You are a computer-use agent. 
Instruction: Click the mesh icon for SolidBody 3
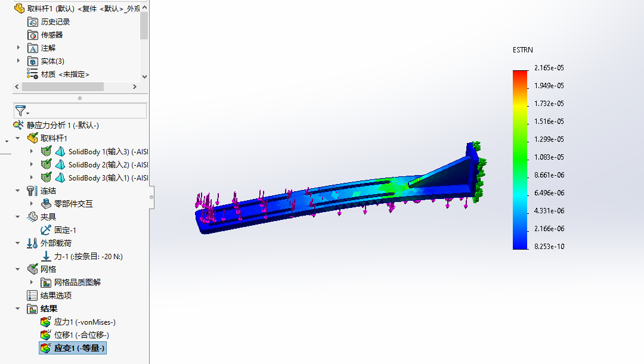(47, 178)
